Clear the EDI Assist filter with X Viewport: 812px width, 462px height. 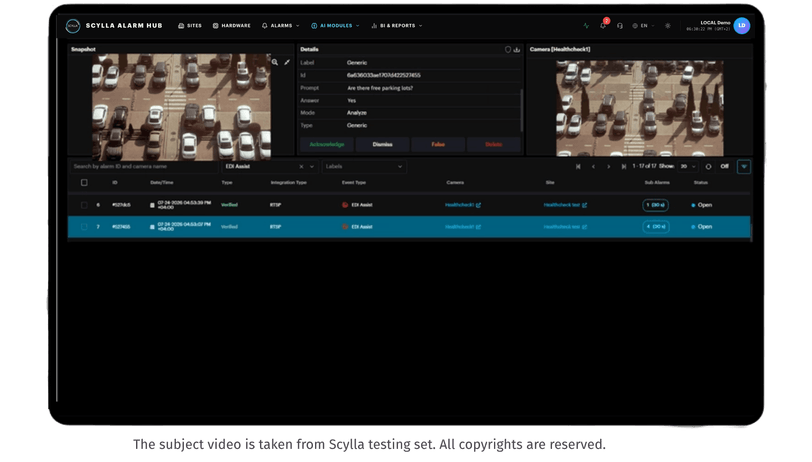click(301, 166)
